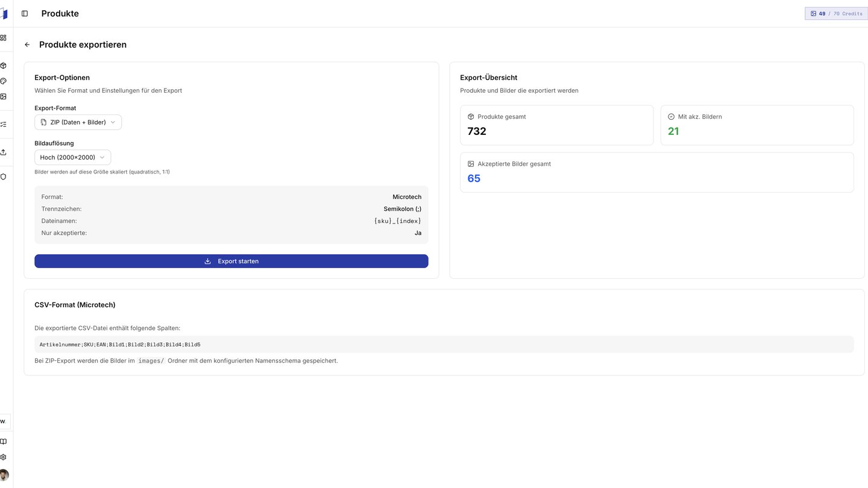868x488 pixels.
Task: Toggle the sidebar panel icon
Action: pos(25,13)
